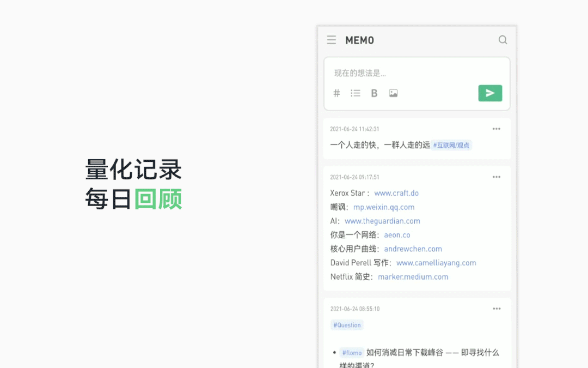588x368 pixels.
Task: Open the www.craft.do link
Action: pyautogui.click(x=396, y=192)
